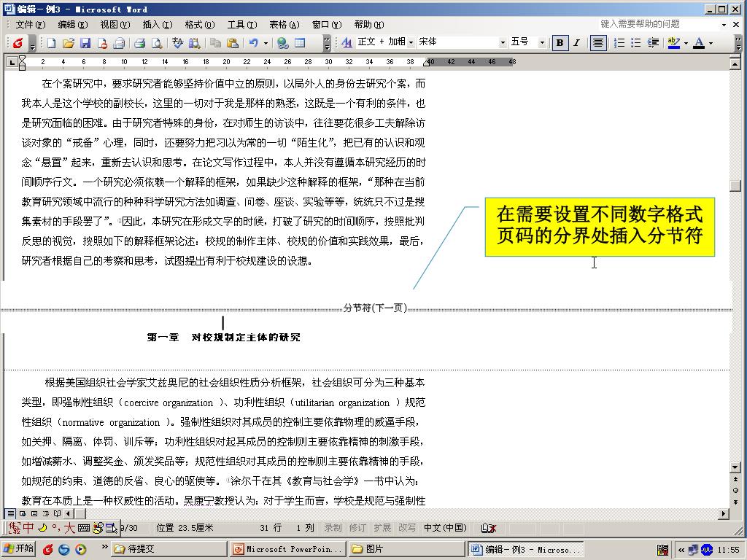Apply numbered list formatting
747x560 pixels.
[x=619, y=43]
